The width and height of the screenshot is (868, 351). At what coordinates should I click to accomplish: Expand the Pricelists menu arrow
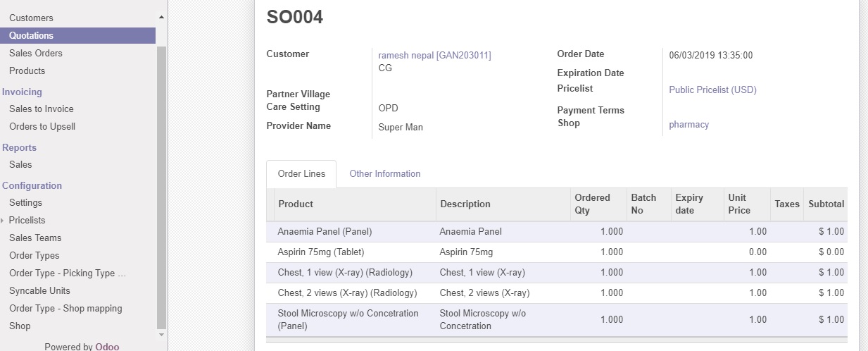[3, 221]
